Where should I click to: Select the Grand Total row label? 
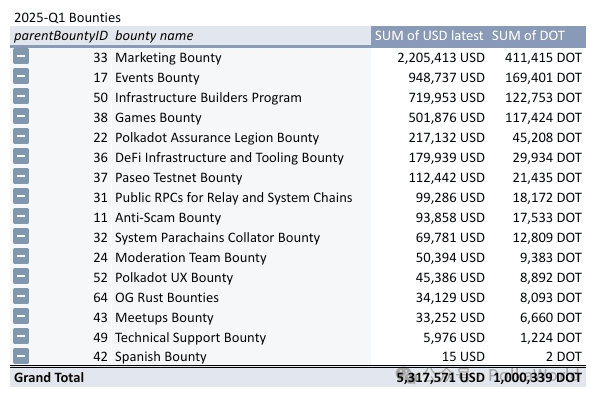coord(49,378)
